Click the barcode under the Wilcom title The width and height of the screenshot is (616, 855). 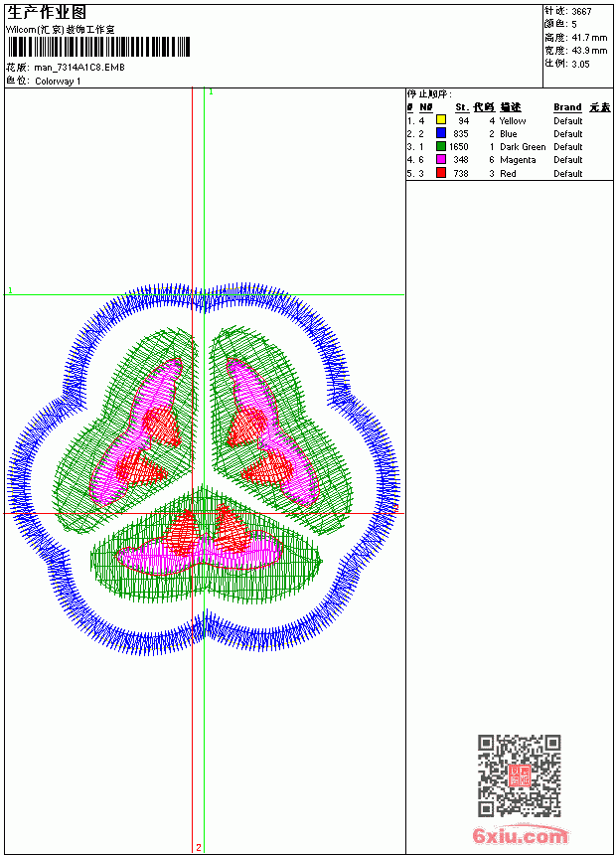[98, 47]
